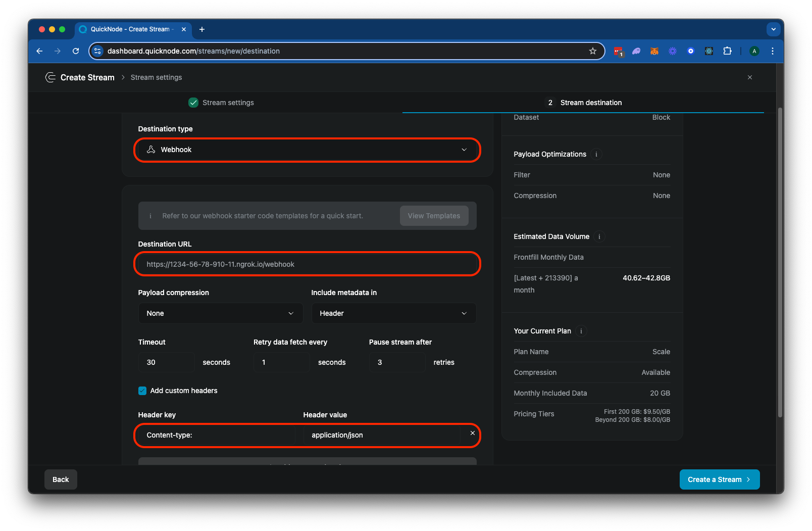Open the Extensions puzzle piece menu
Screen dimensions: 812x531
727,51
